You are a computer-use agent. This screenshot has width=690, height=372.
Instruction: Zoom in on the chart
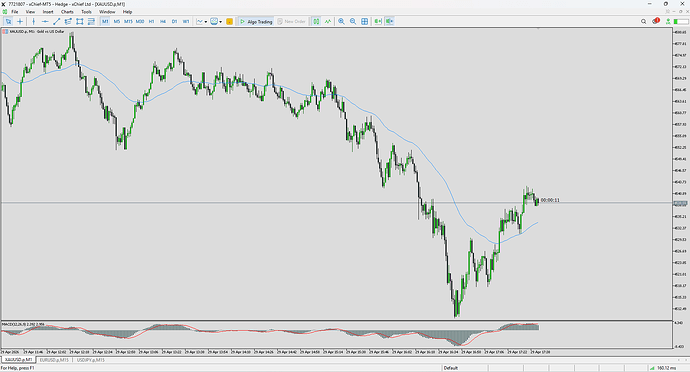click(341, 21)
